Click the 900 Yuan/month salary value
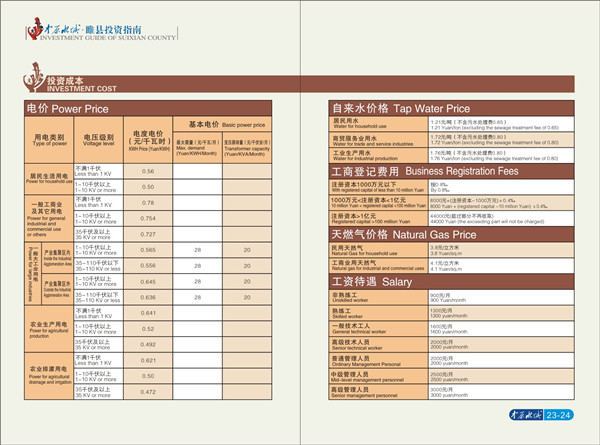The width and height of the screenshot is (600, 445). pyautogui.click(x=501, y=297)
